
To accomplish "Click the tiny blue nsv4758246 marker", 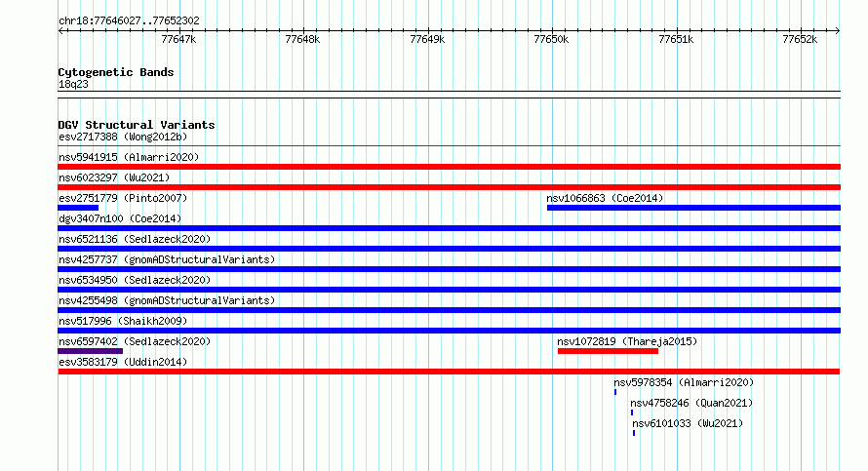I will pyautogui.click(x=632, y=412).
